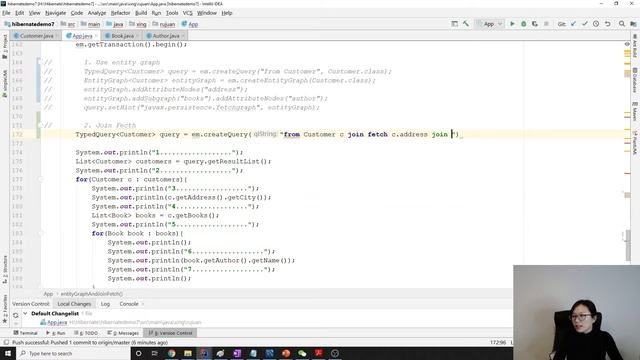Open the Log tab in Version Control
The height and width of the screenshot is (360, 640).
click(105, 304)
